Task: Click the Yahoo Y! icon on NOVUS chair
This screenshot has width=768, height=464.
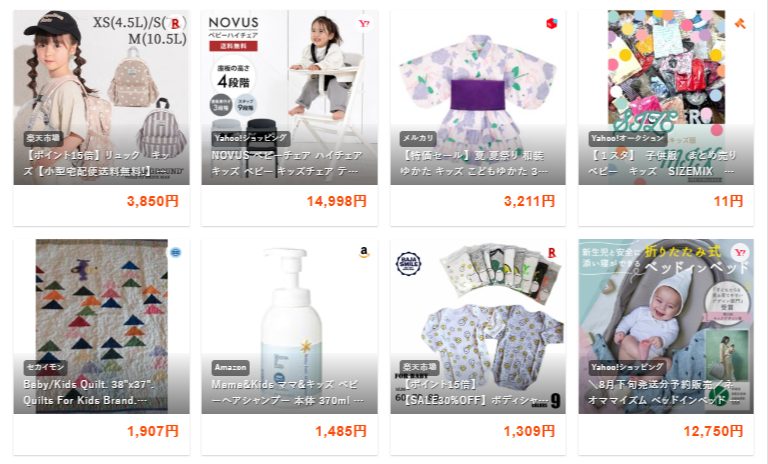Action: [x=364, y=23]
